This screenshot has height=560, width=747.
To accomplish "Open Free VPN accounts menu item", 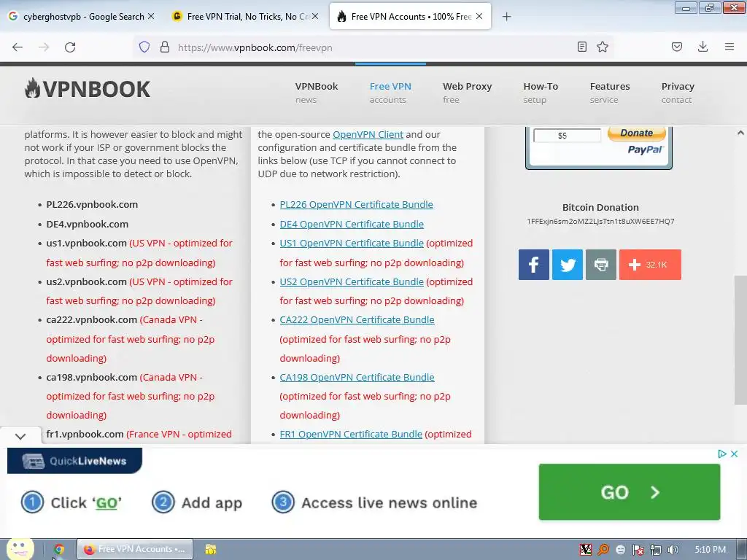I will pos(390,93).
